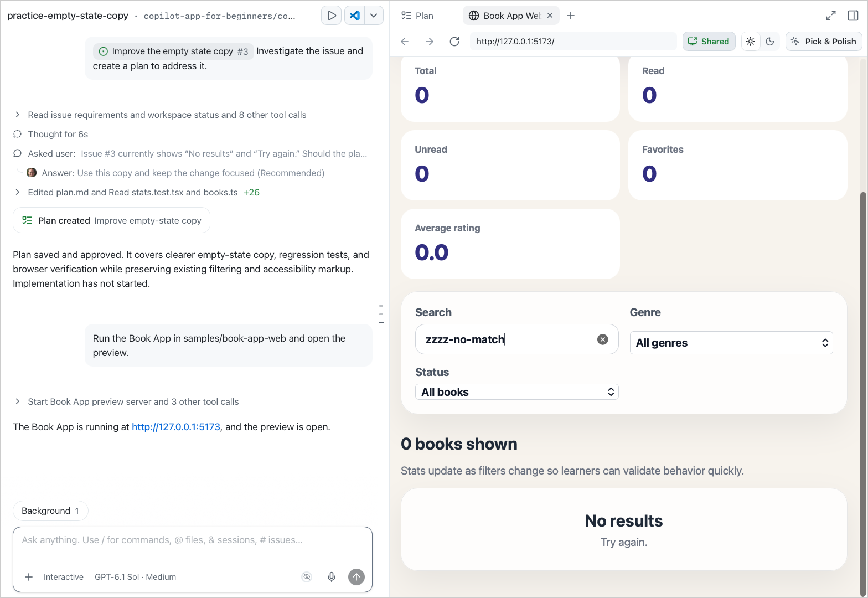Click the Unread stat card
Viewport: 868px width, 598px height.
[x=510, y=166]
